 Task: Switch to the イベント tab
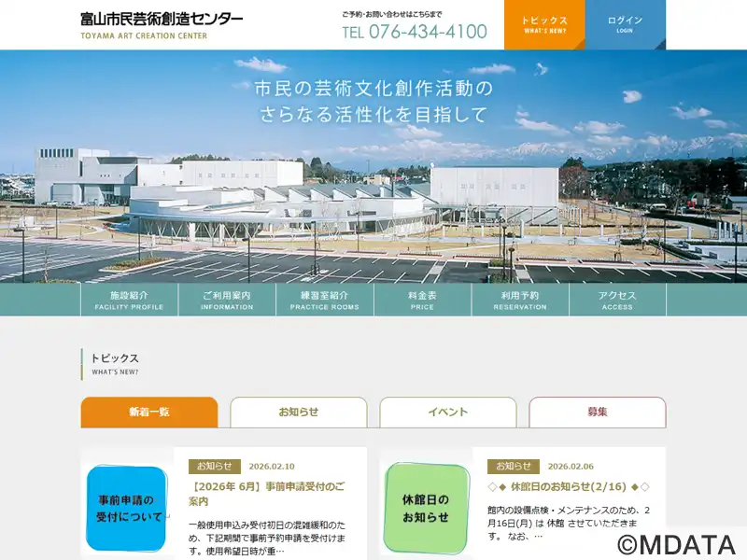[x=448, y=412]
